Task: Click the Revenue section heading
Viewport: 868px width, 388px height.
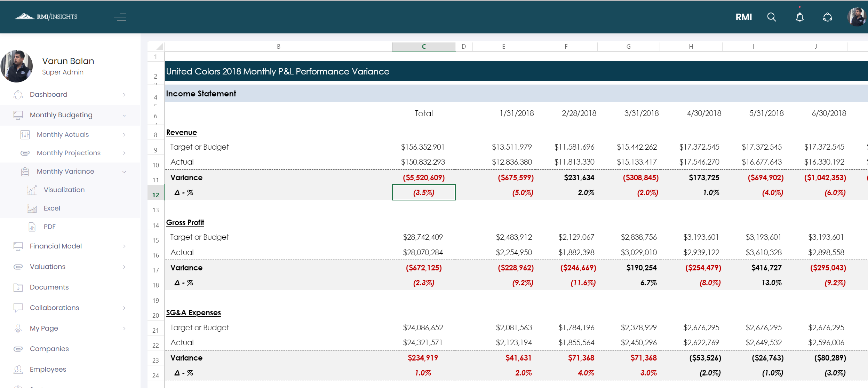Action: tap(182, 133)
